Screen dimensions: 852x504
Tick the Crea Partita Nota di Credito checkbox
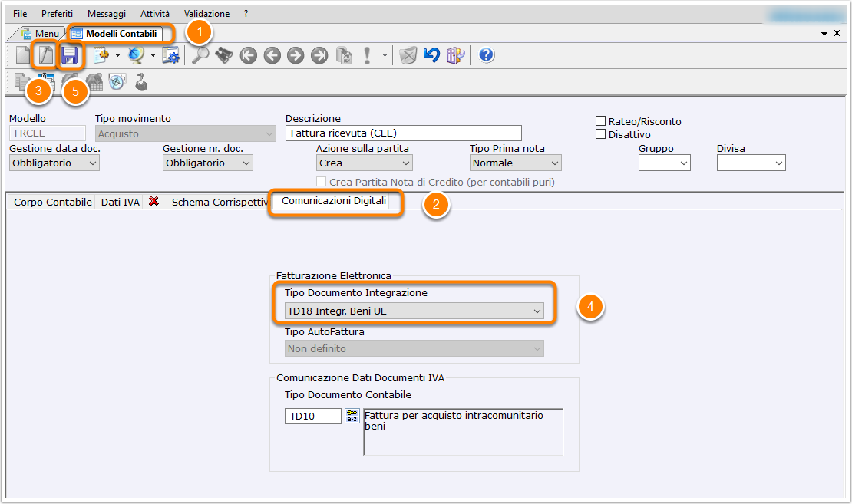coord(321,181)
